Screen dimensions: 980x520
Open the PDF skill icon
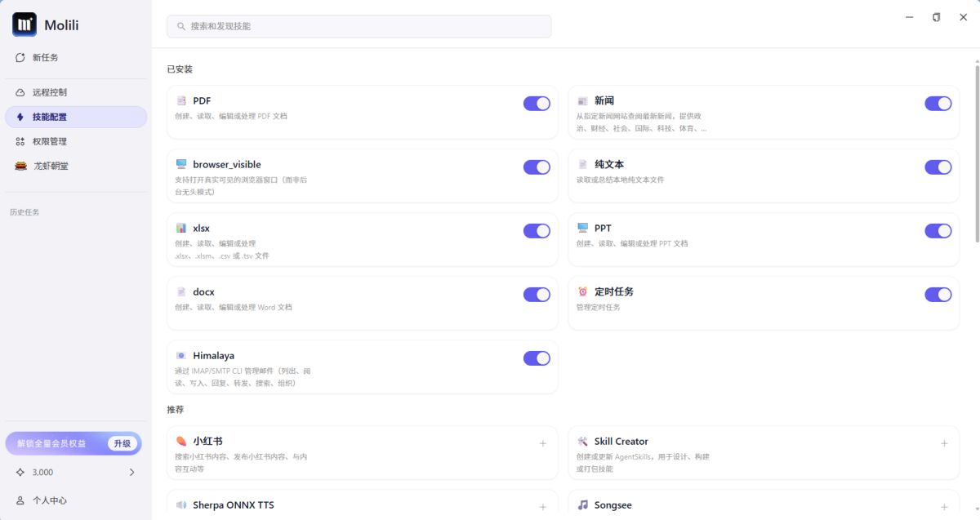[181, 101]
